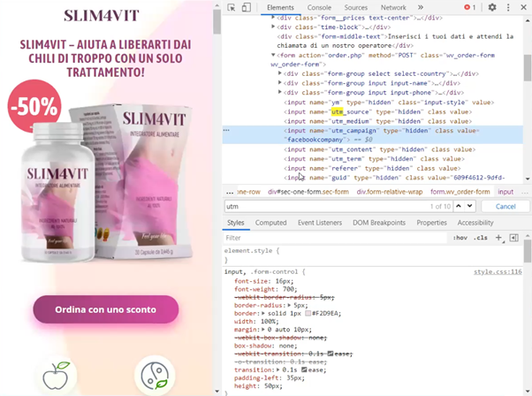Select the utm_term hidden input node
The height and width of the screenshot is (396, 532).
click(x=374, y=159)
